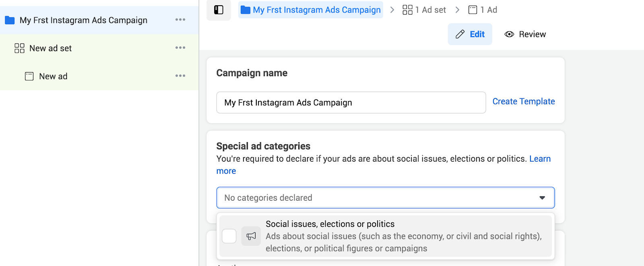Go to 1 Ad breadcrumb
The height and width of the screenshot is (266, 644).
click(483, 10)
